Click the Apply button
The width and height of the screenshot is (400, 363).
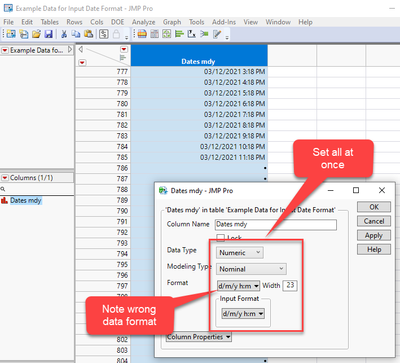[374, 235]
